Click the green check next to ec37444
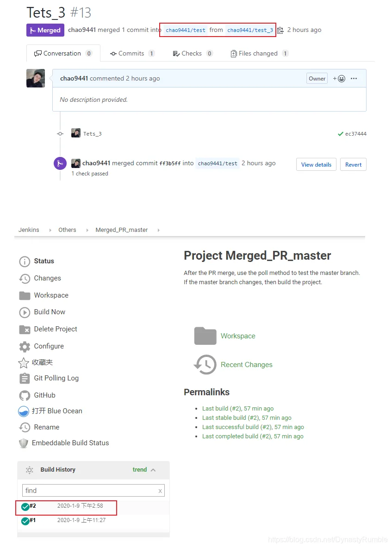The image size is (392, 548). (340, 134)
